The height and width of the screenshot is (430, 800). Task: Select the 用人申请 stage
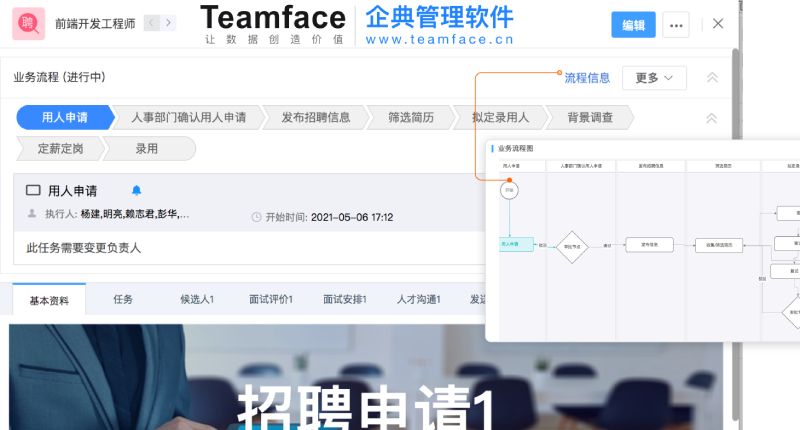[65, 117]
